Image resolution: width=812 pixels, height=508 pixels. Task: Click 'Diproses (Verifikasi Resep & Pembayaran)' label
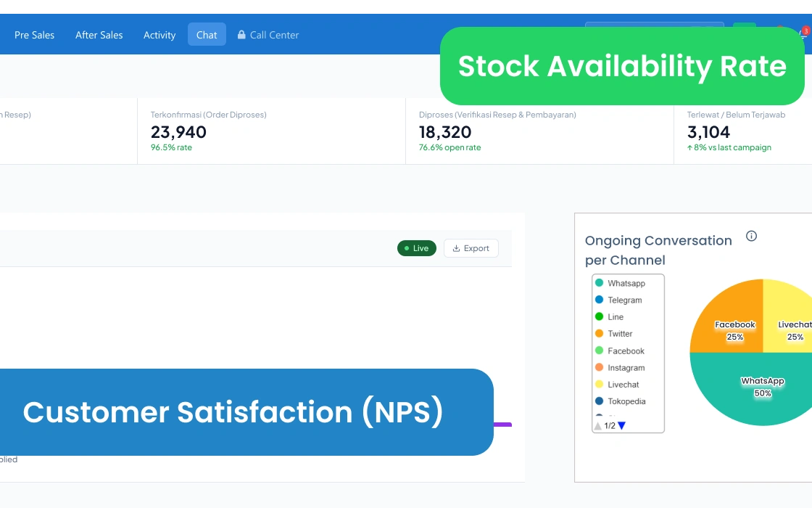tap(497, 115)
